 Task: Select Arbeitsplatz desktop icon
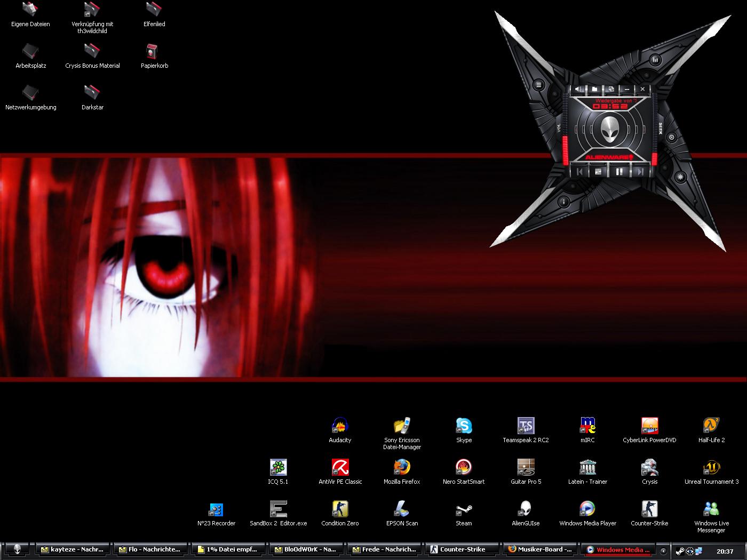tap(30, 55)
